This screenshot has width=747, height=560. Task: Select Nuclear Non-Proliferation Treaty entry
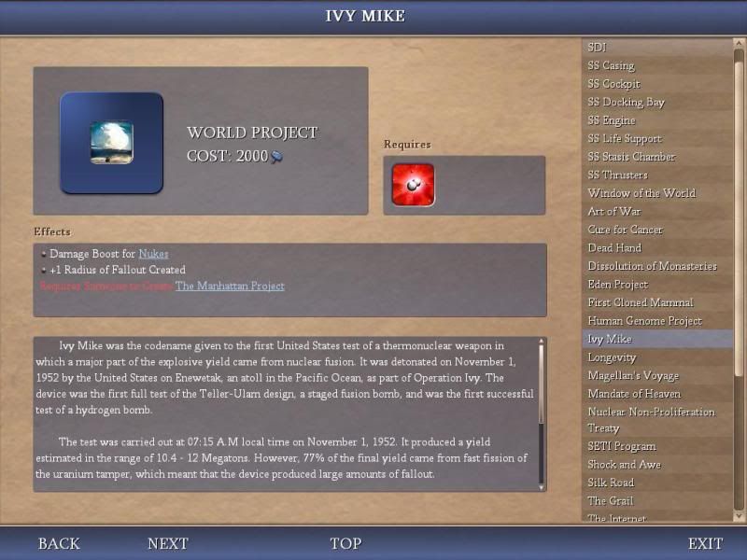coord(657,420)
